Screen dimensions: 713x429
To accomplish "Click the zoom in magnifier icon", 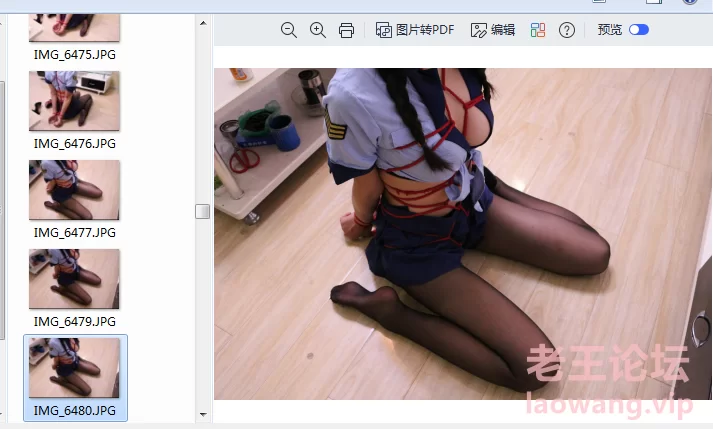I will [x=317, y=30].
